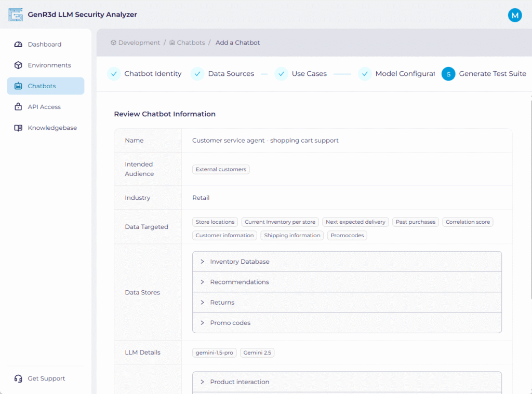Click the vertical scrollbar on the right
The image size is (532, 394).
(x=530, y=197)
